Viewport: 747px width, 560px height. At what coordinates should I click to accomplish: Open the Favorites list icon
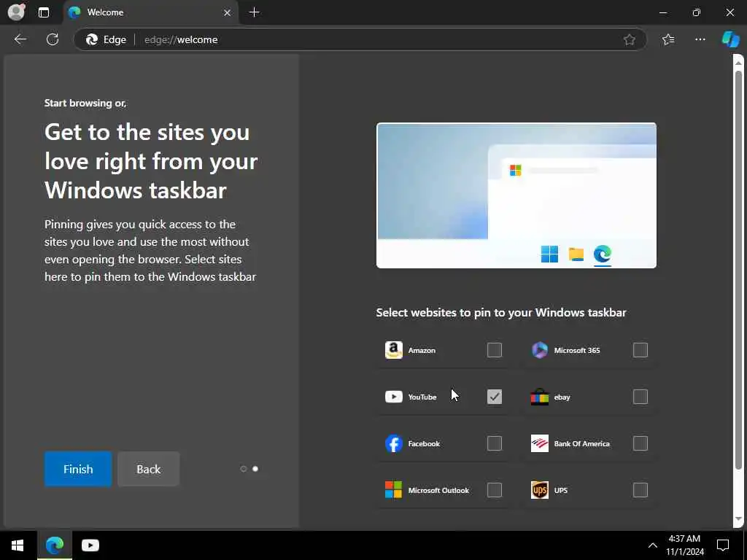tap(668, 39)
